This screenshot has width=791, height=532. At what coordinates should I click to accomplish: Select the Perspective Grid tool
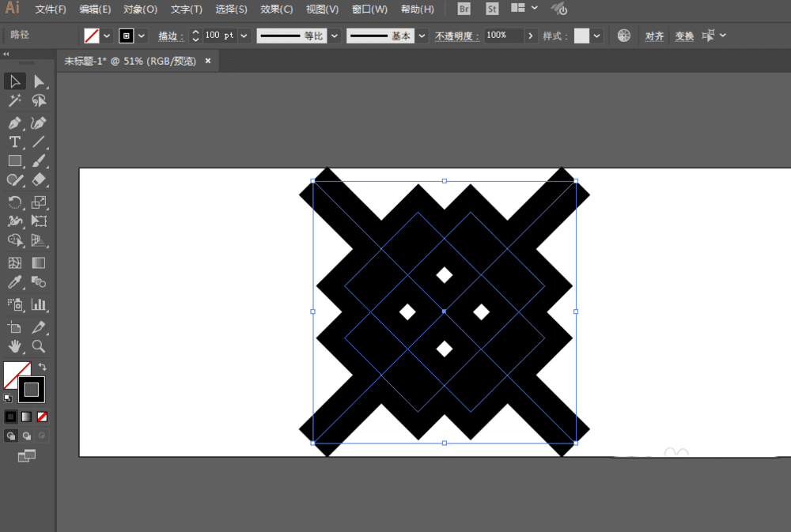[x=39, y=240]
